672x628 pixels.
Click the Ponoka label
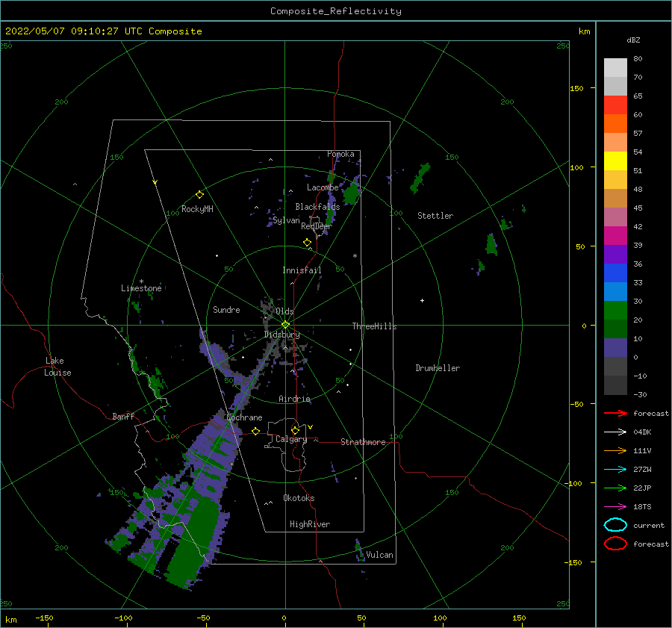pos(340,154)
